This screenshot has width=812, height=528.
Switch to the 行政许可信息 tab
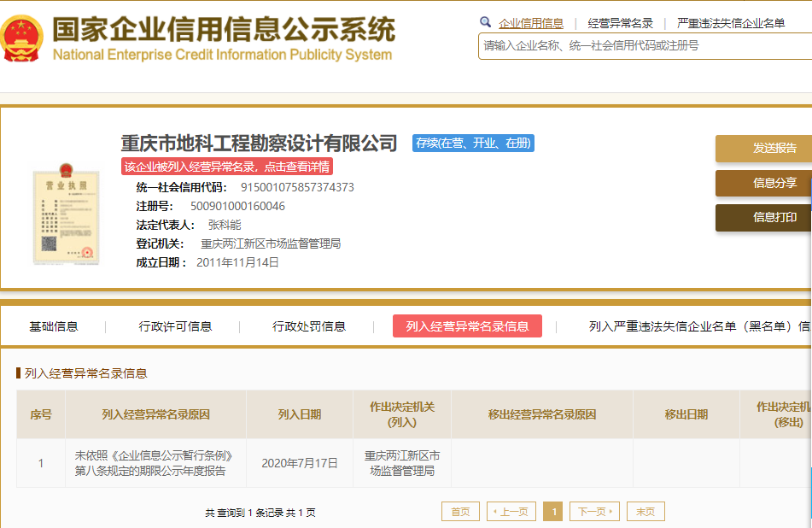[175, 326]
